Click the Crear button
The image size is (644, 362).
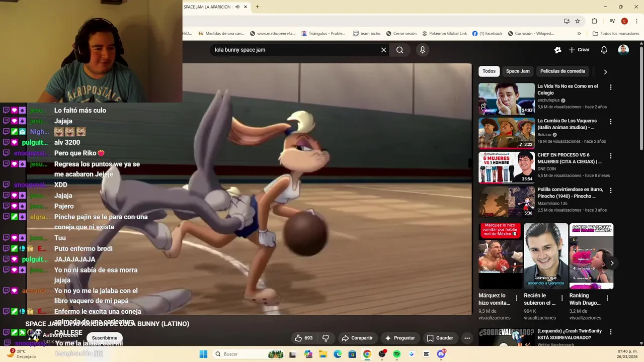(579, 50)
